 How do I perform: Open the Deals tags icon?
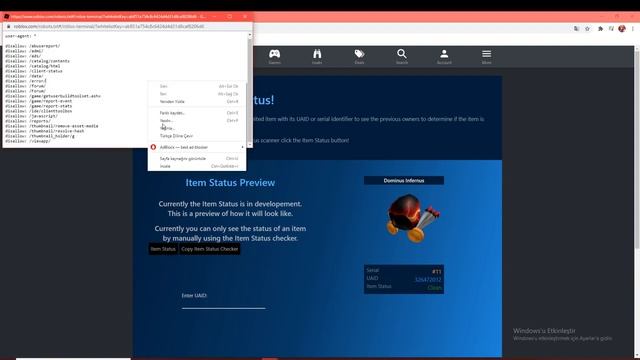[359, 54]
